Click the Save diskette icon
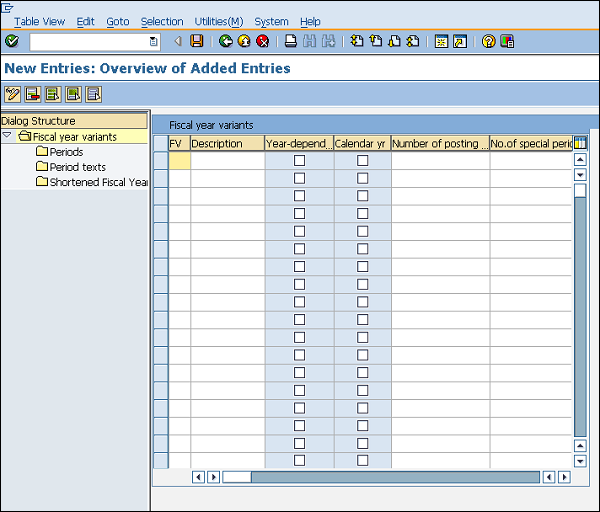The height and width of the screenshot is (512, 600). pos(197,41)
